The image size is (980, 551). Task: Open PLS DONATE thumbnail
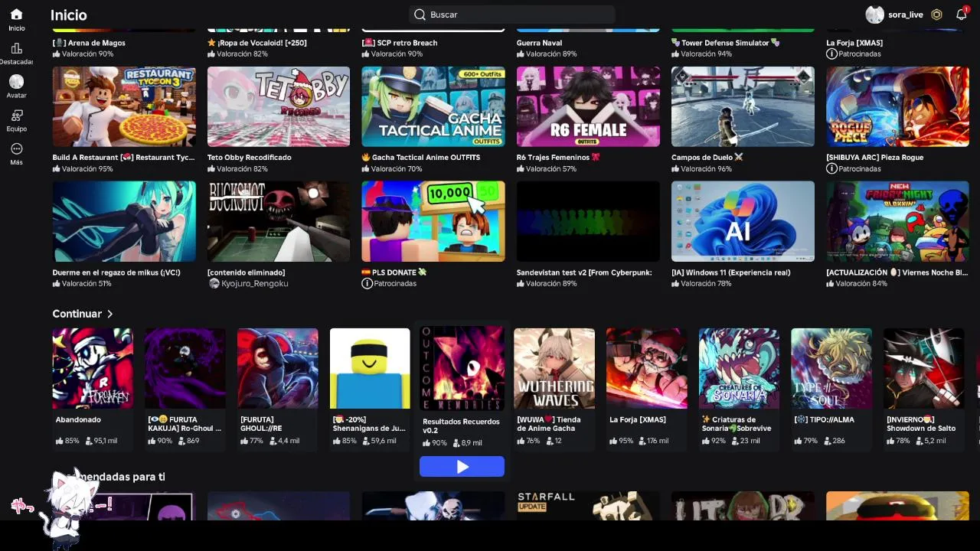(433, 221)
